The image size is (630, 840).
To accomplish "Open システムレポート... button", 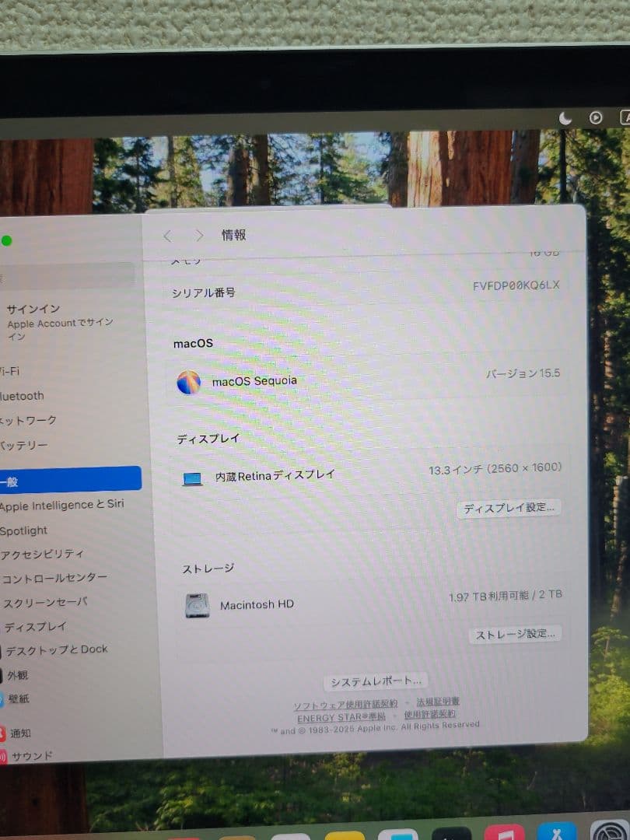I will [376, 681].
